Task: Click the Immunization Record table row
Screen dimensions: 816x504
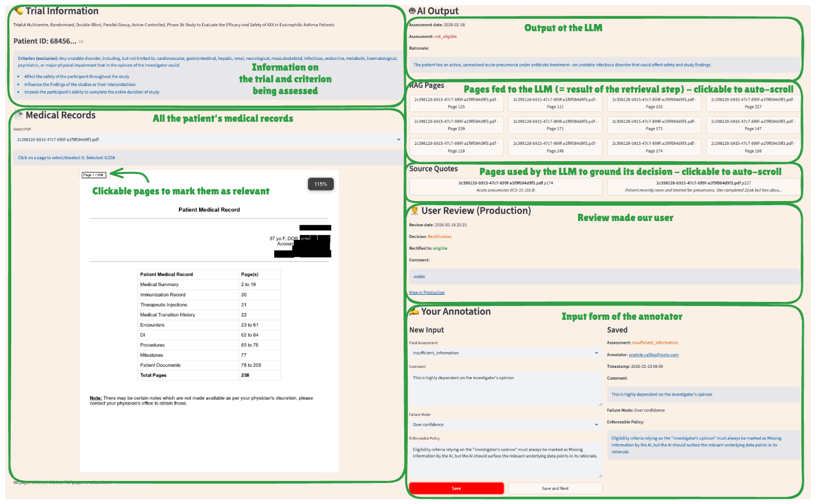Action: 209,295
